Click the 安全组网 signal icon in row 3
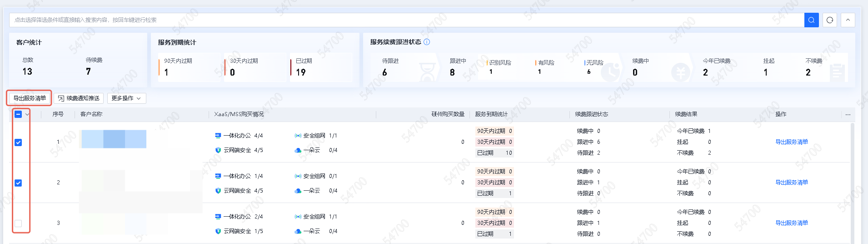Screen dimensions: 868x244 pyautogui.click(x=298, y=217)
